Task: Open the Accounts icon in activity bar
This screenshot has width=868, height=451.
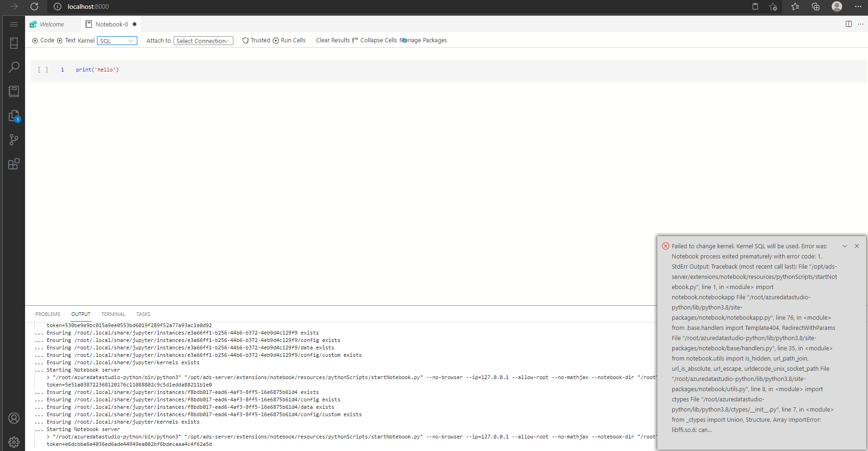Action: click(14, 418)
